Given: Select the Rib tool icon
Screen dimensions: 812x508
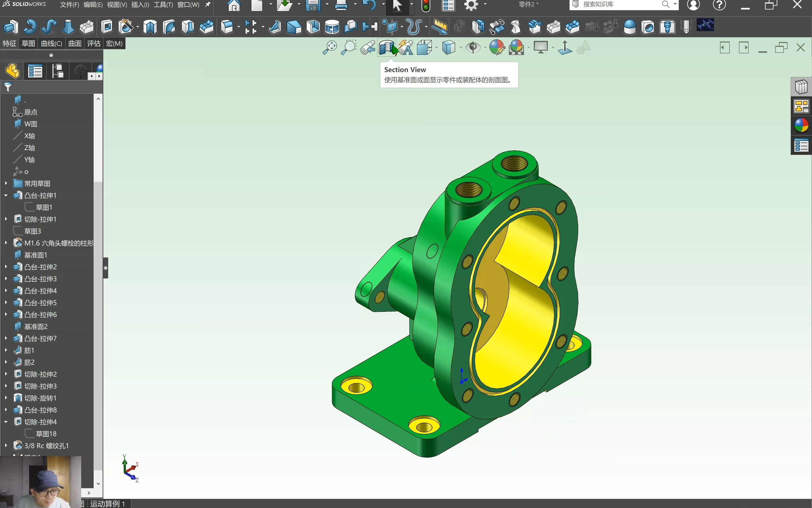Looking at the screenshot, I should click(275, 27).
